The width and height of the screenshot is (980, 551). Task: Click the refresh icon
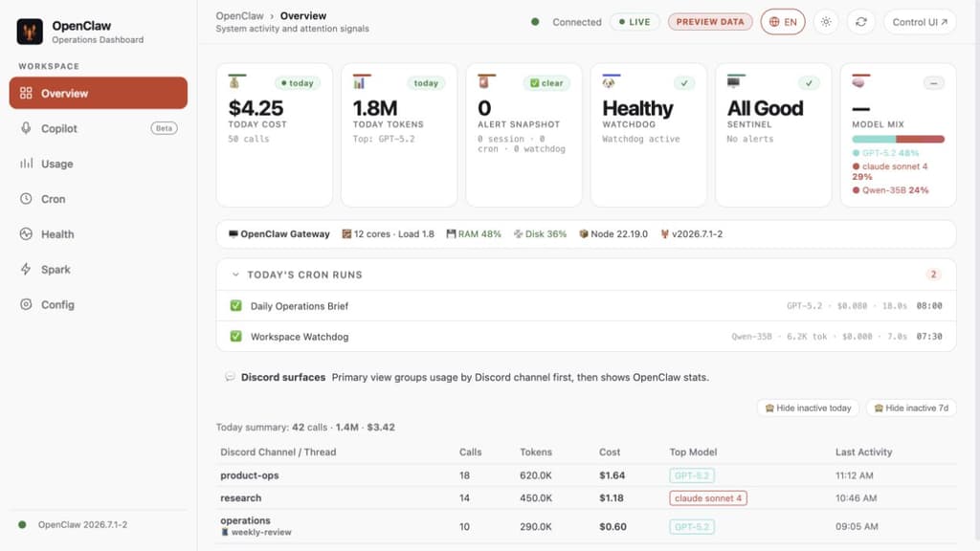[x=860, y=22]
